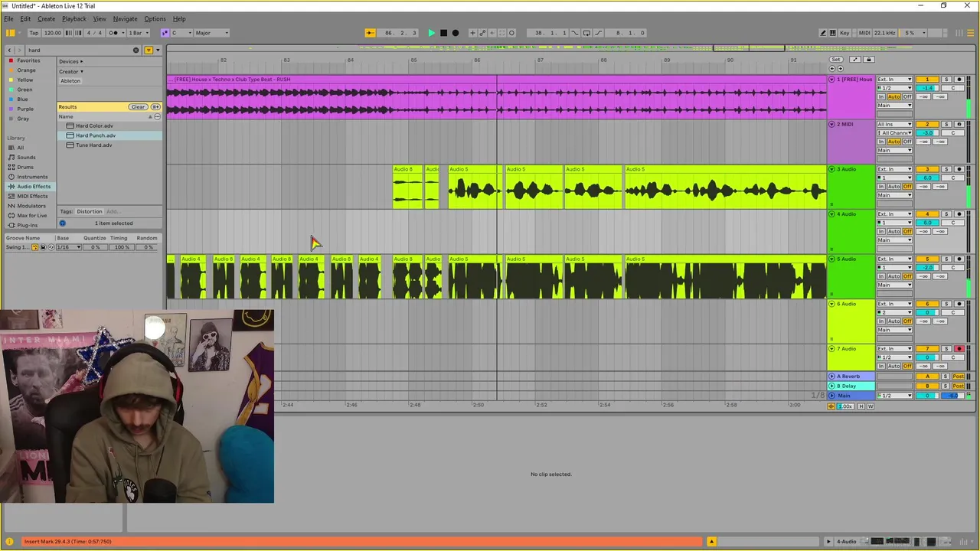Disarm track 7 Audio record button
The image size is (980, 551).
959,349
